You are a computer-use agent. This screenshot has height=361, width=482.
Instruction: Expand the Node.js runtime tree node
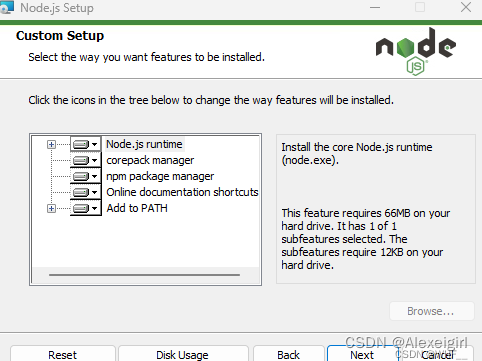pos(51,144)
